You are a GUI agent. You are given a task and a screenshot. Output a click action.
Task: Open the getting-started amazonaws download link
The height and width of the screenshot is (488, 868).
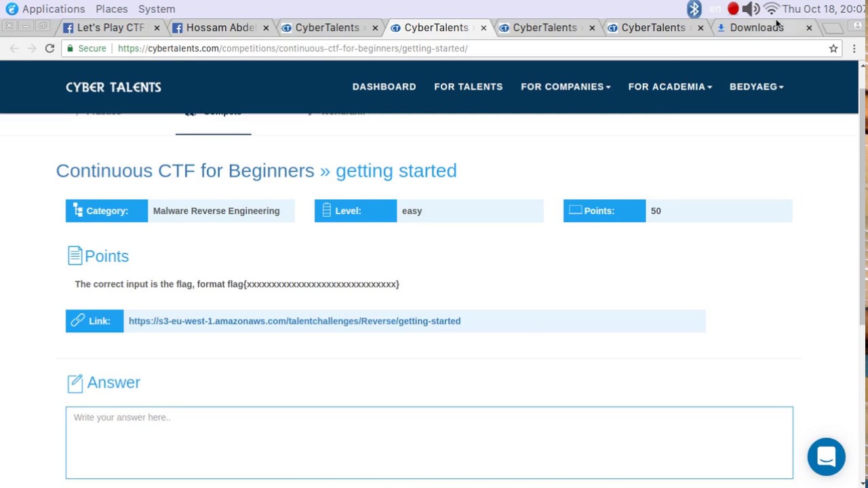click(x=294, y=321)
